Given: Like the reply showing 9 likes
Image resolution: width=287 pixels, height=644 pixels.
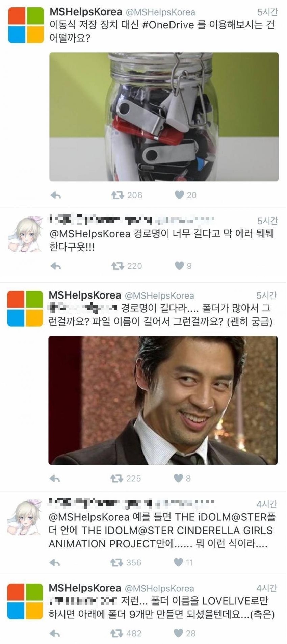Looking at the screenshot, I should coord(179,266).
